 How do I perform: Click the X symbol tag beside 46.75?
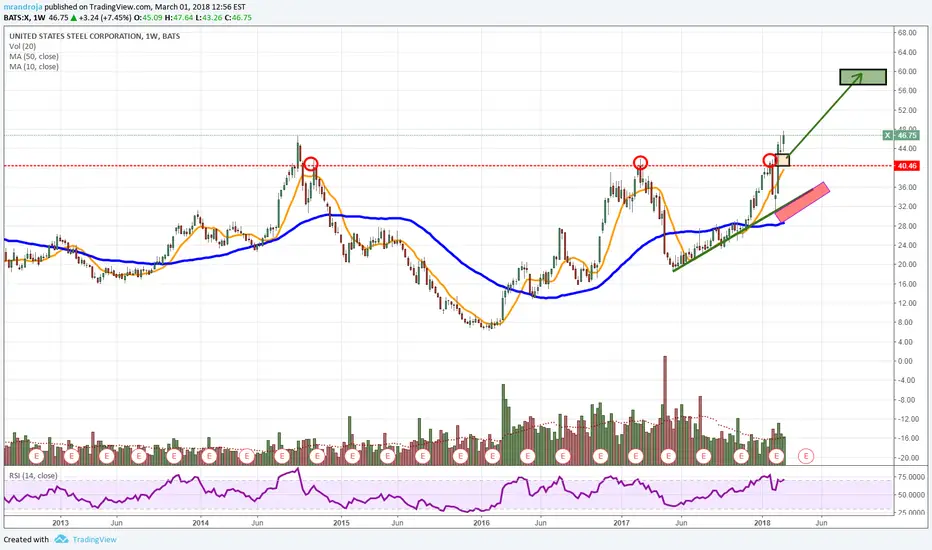tap(887, 136)
